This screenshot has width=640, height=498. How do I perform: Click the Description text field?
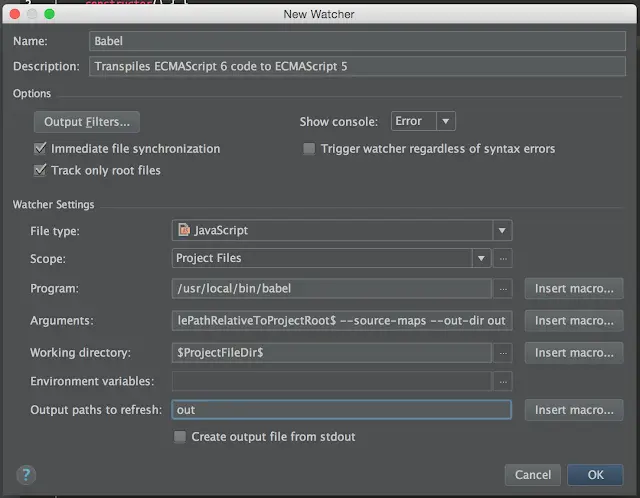357,66
